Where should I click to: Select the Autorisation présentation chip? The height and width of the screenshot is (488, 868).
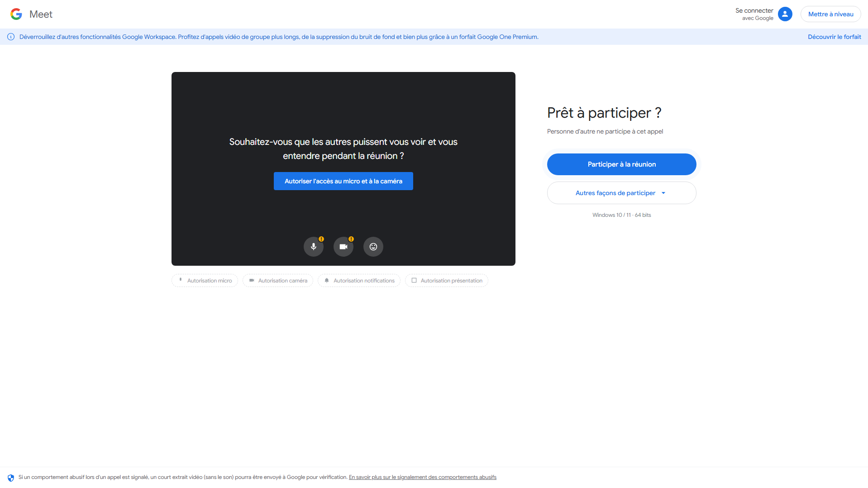[x=446, y=281]
